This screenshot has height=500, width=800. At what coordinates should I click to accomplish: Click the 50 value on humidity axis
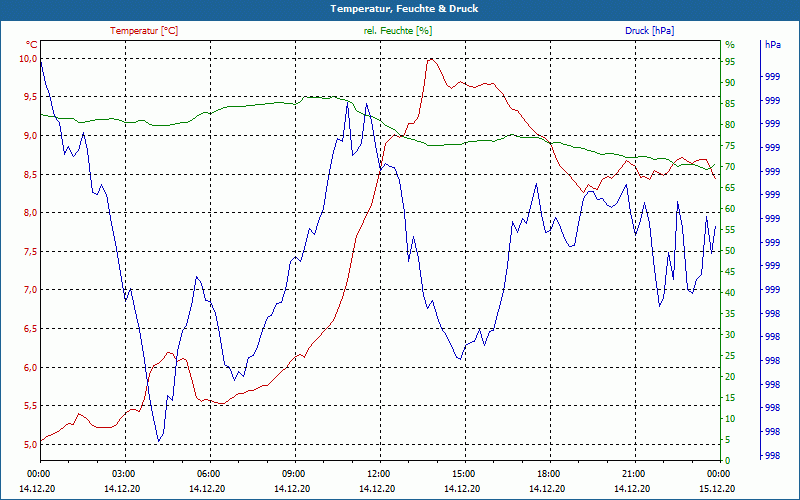(730, 251)
